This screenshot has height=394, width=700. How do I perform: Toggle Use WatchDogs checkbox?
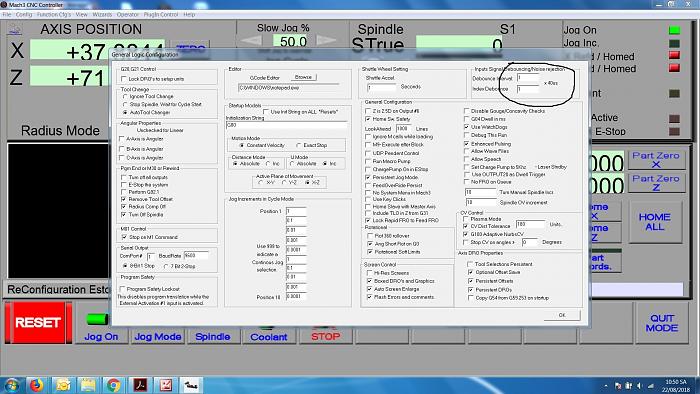tap(467, 127)
